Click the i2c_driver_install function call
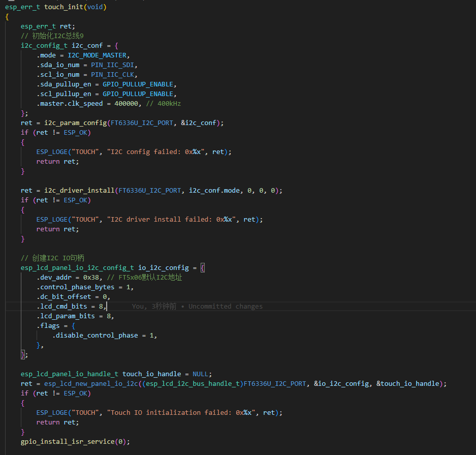 tap(80, 191)
